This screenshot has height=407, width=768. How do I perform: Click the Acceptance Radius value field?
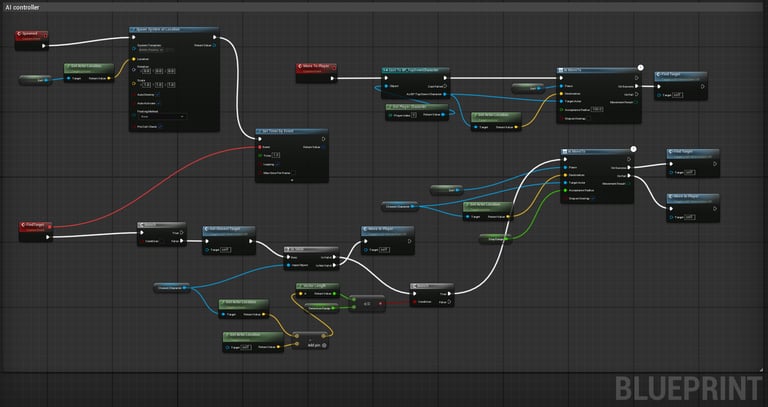(597, 109)
